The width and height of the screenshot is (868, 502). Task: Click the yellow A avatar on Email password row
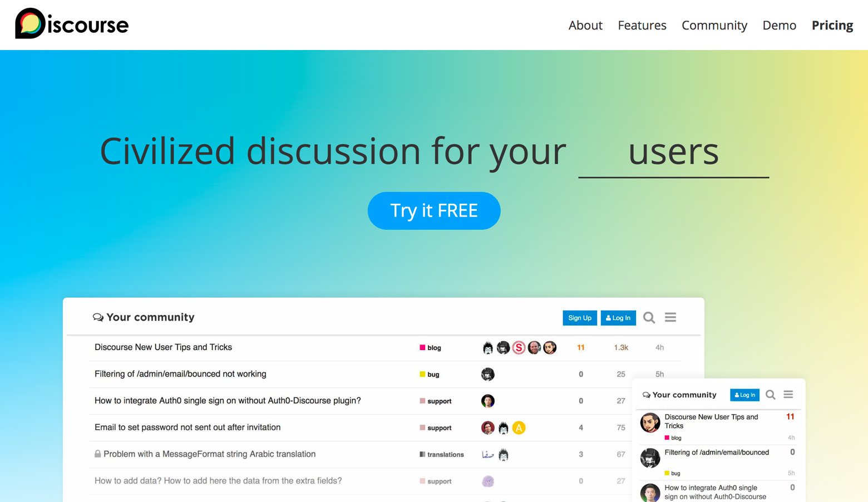click(519, 428)
